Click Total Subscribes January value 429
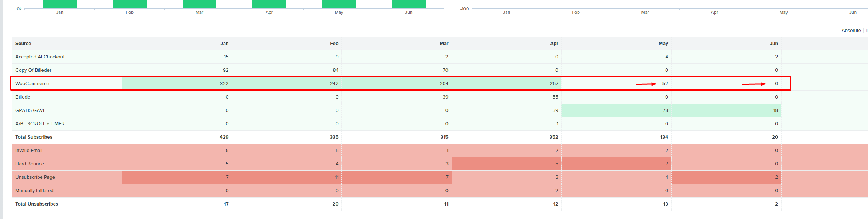The image size is (868, 219). 224,137
